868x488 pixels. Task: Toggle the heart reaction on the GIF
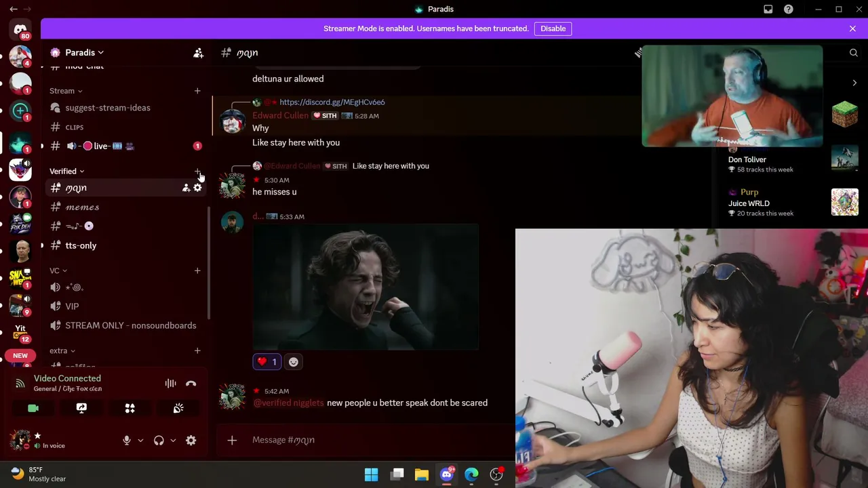click(x=267, y=362)
